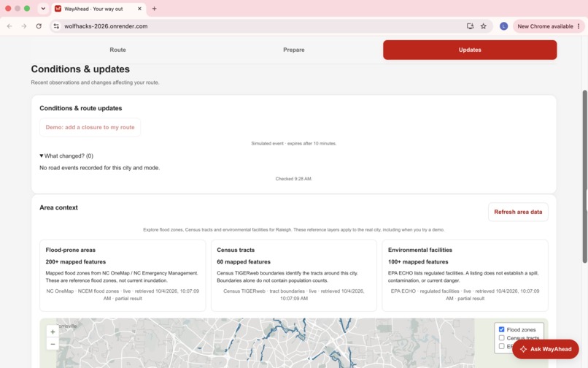Reload the page

(39, 26)
